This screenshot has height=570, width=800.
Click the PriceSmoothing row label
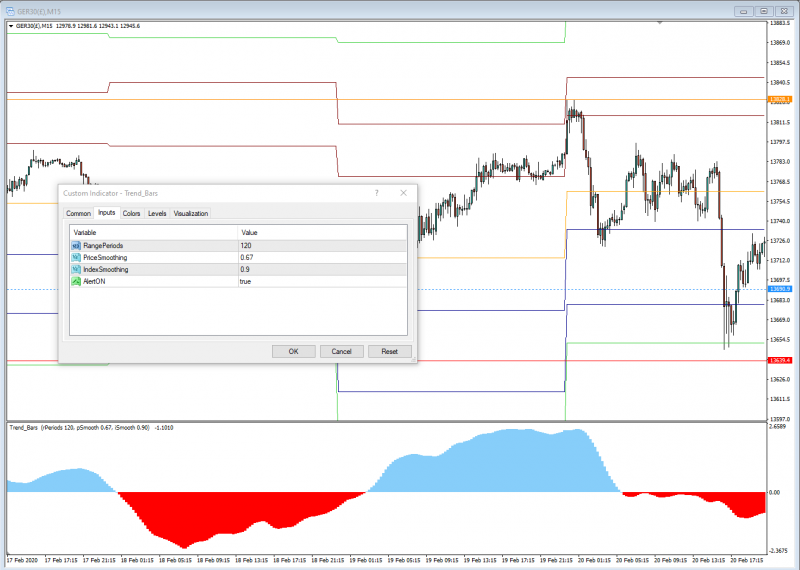coord(105,258)
